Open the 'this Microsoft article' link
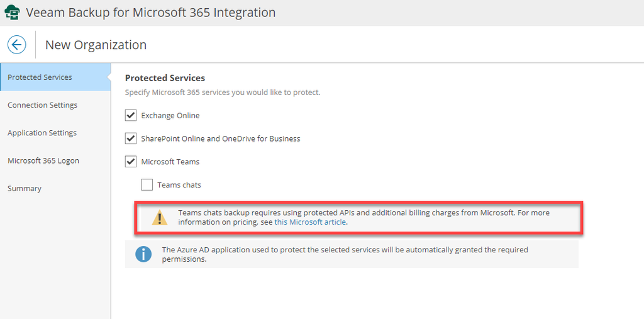 310,222
